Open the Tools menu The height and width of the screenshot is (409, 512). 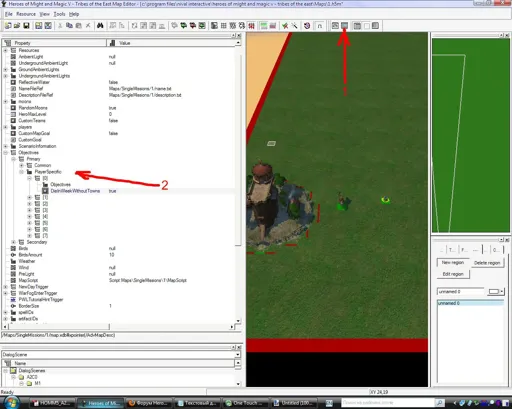pos(59,14)
